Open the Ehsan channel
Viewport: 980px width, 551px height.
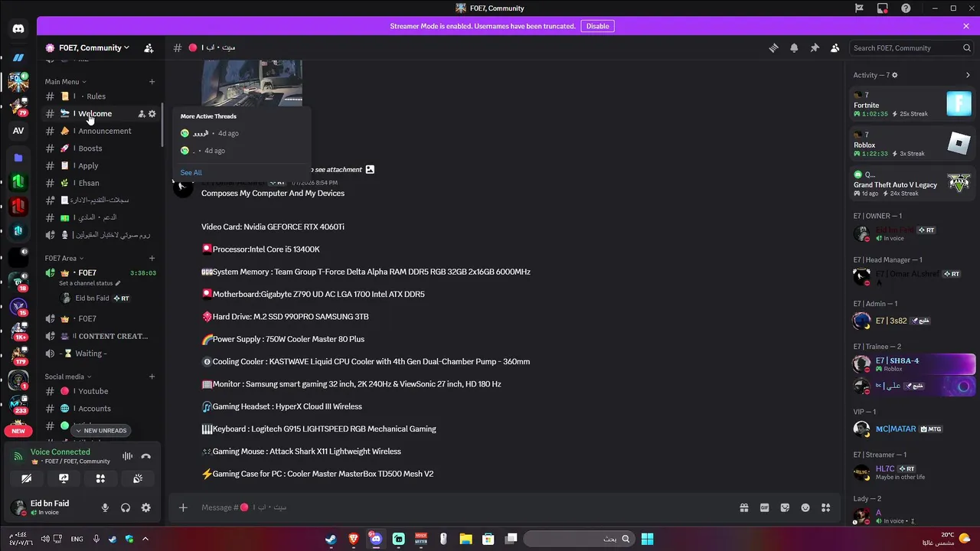point(101,183)
